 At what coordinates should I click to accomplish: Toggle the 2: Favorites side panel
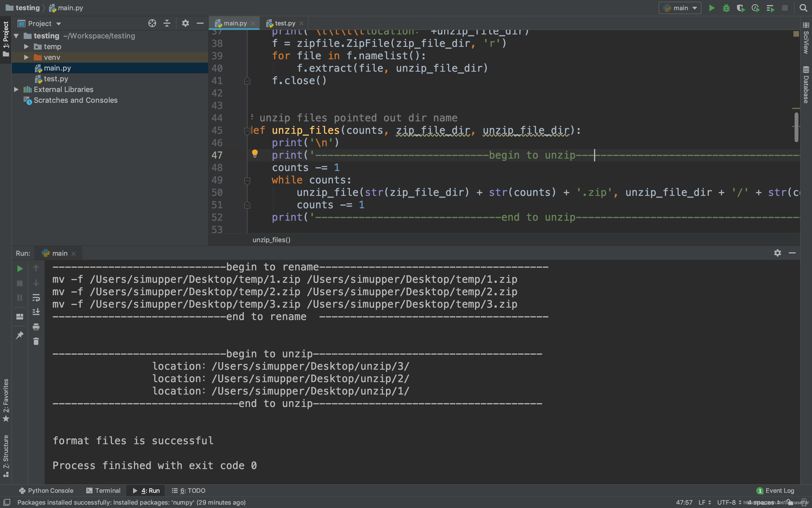[6, 400]
